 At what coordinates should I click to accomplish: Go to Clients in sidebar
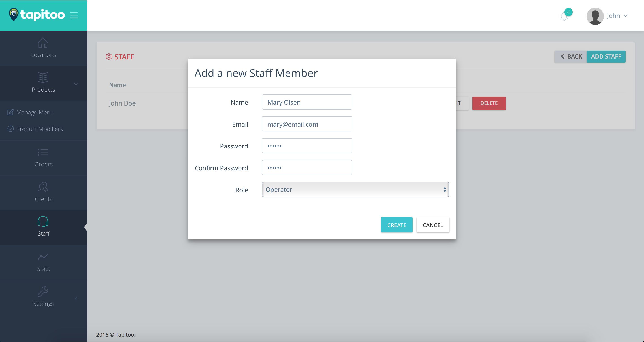click(x=44, y=193)
